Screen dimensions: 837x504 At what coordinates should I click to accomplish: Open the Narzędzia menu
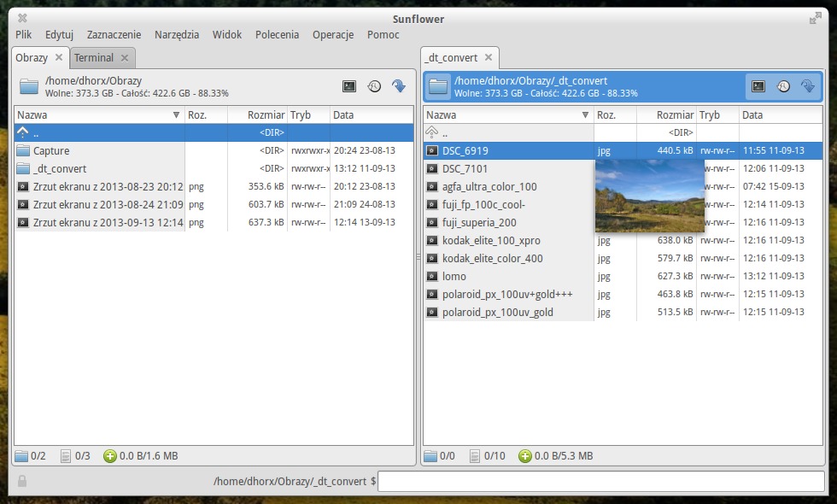point(177,35)
